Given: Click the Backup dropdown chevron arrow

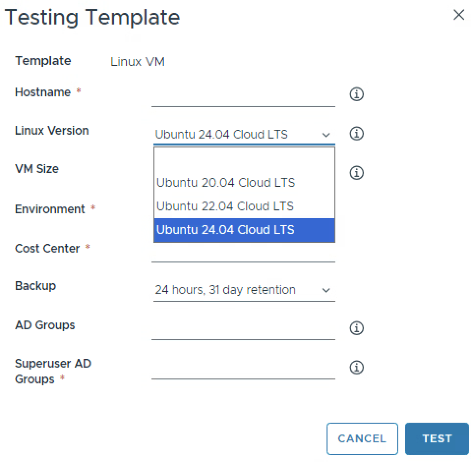Looking at the screenshot, I should (326, 290).
